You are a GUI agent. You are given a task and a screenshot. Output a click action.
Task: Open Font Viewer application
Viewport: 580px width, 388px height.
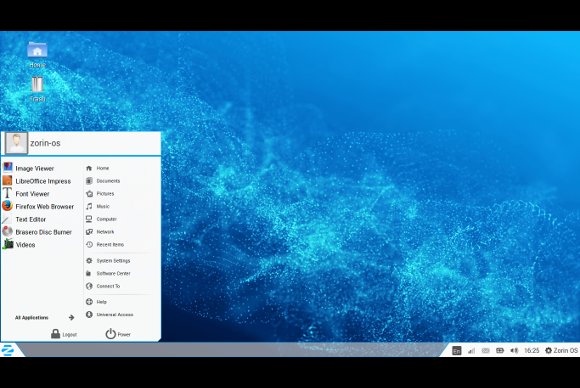click(x=26, y=194)
